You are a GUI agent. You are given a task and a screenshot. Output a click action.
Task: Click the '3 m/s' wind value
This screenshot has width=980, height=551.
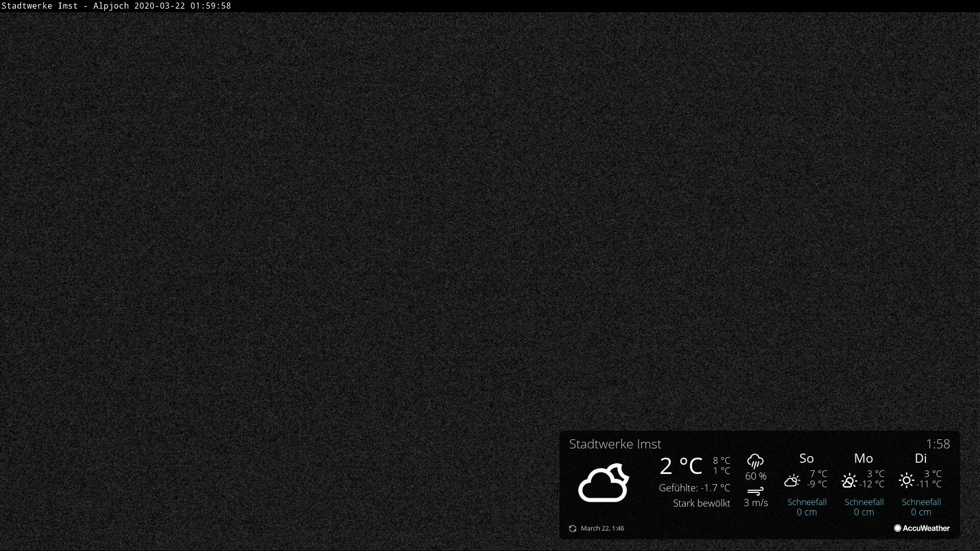756,503
